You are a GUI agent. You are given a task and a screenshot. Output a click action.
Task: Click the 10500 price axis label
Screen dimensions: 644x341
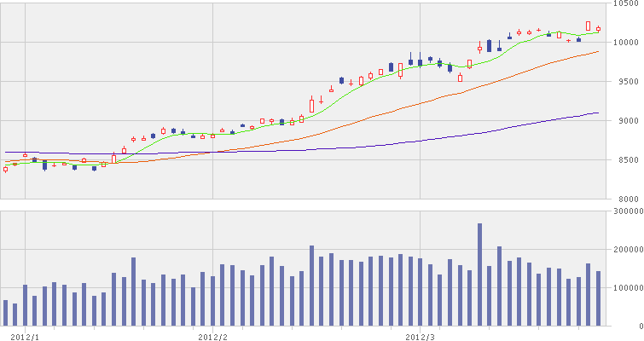click(x=625, y=3)
